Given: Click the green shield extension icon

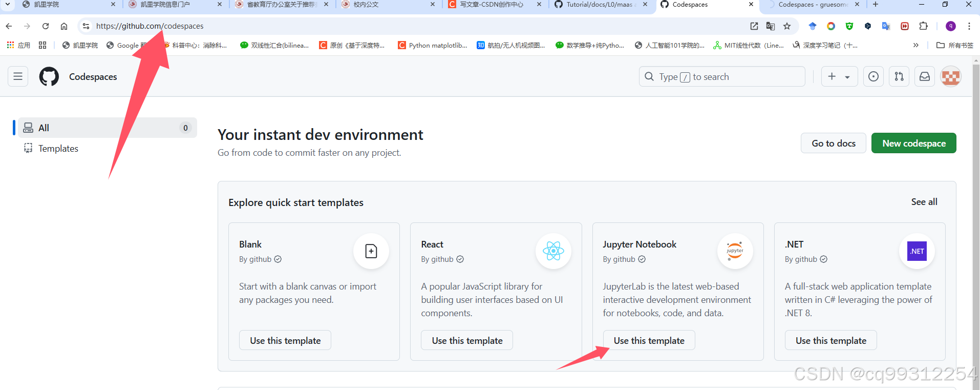Looking at the screenshot, I should pos(849,26).
